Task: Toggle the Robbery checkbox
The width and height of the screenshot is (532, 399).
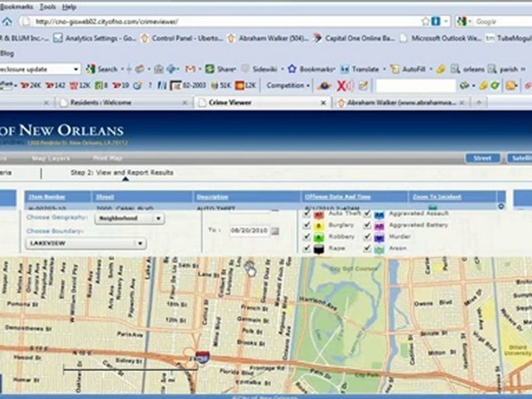Action: click(306, 237)
